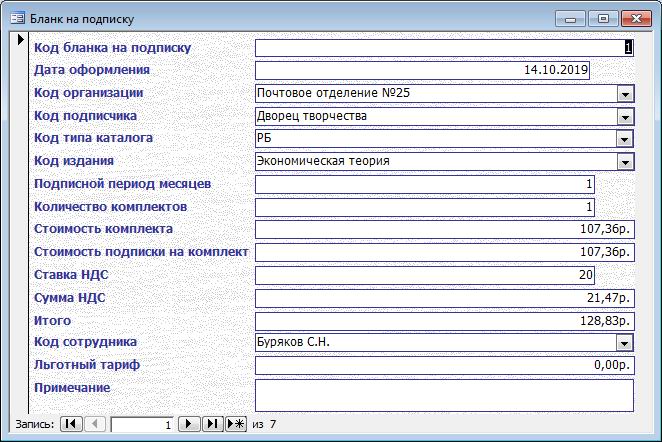Create a new blank record
This screenshot has height=442, width=662.
(x=236, y=424)
